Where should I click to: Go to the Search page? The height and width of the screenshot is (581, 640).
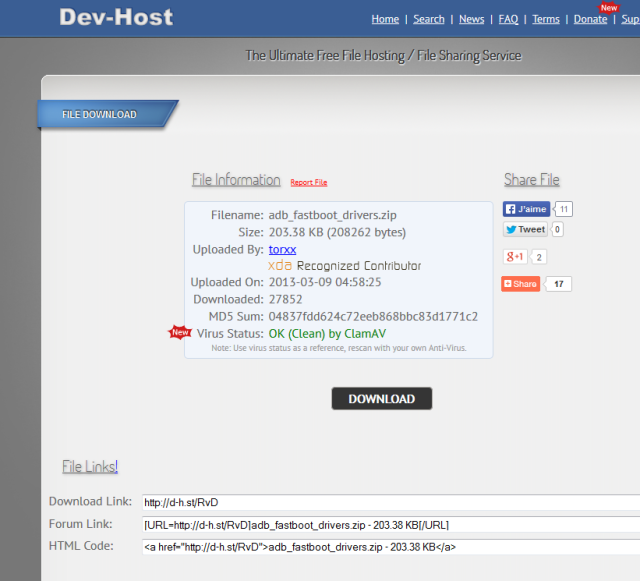point(429,19)
